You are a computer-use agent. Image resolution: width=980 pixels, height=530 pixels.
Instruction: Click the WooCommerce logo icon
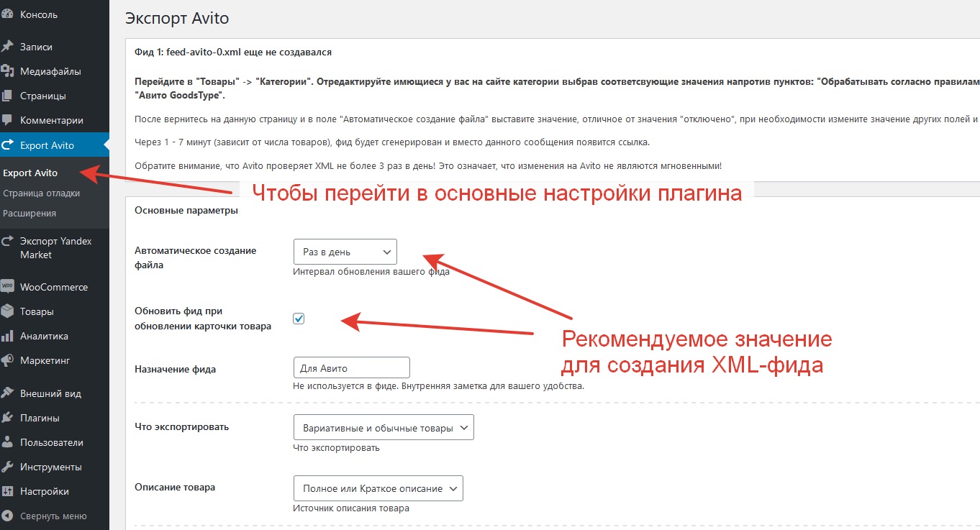click(7, 286)
